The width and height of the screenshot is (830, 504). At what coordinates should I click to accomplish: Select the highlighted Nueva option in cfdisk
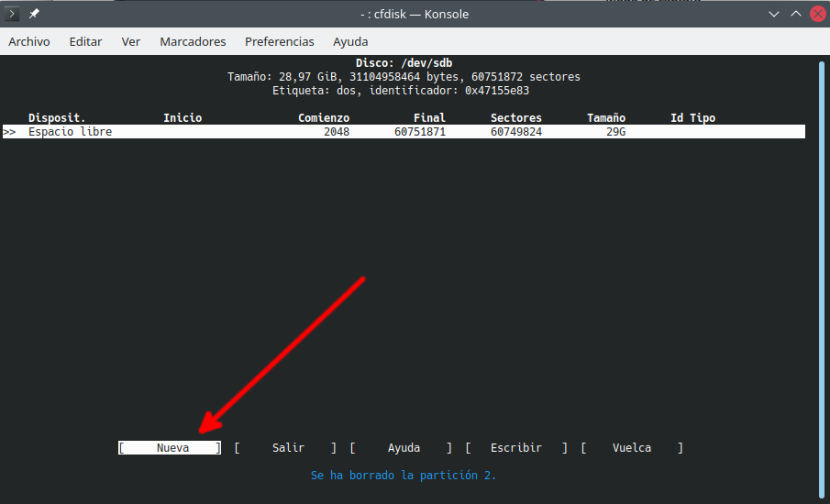pyautogui.click(x=172, y=448)
